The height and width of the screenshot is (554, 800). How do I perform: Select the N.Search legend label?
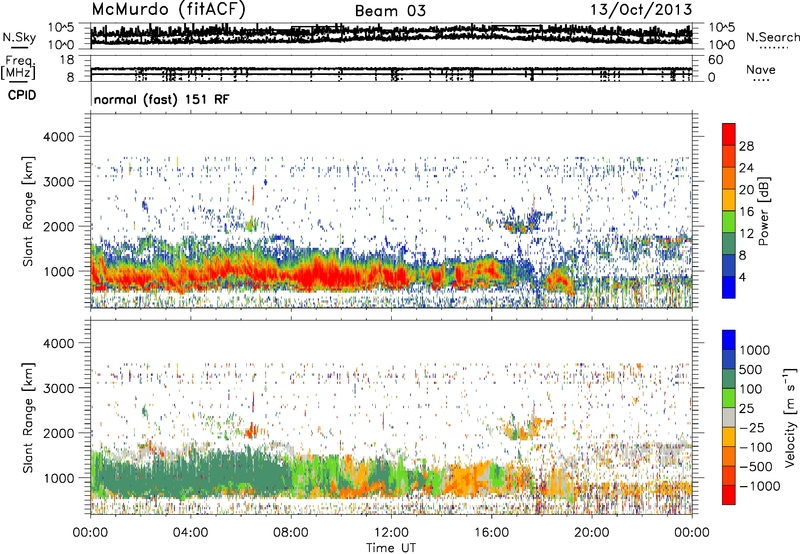tap(772, 37)
